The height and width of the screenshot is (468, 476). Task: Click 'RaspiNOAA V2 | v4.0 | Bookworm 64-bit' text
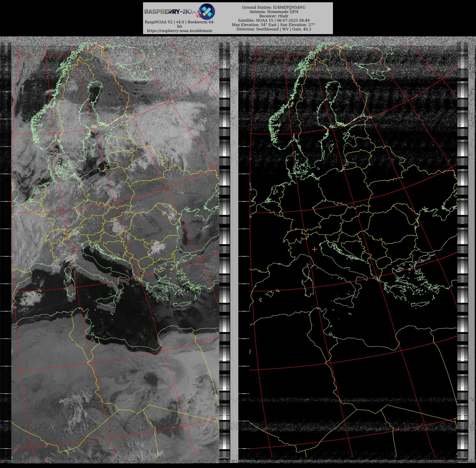pos(180,24)
